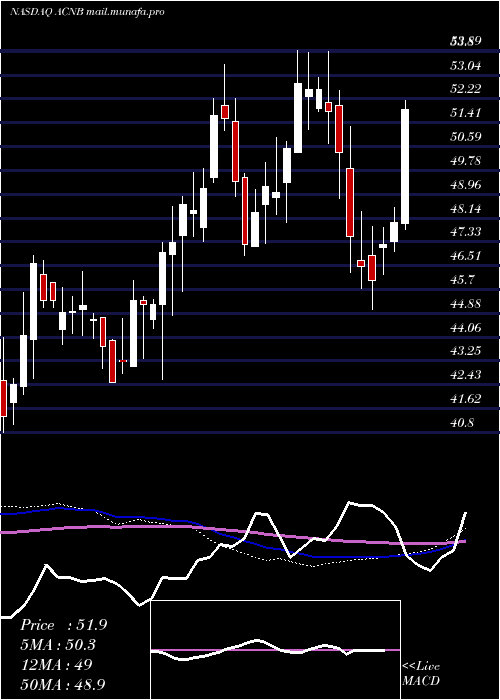Click the 47.33 price axis label

click(x=466, y=232)
